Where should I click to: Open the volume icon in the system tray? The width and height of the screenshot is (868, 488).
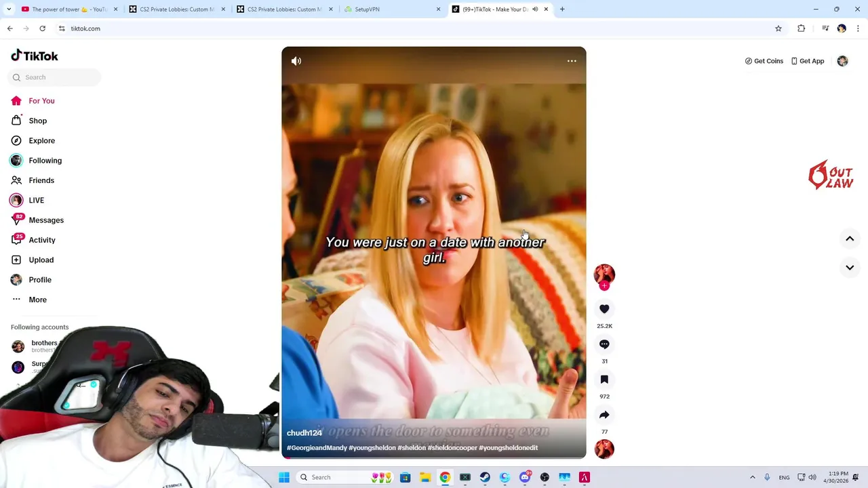click(812, 477)
